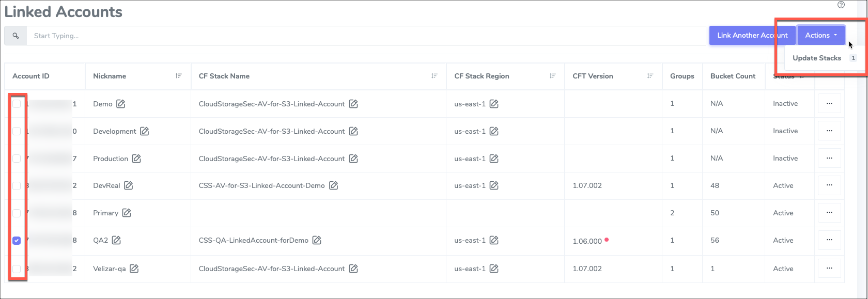Edit the Development nickname pencil icon

(145, 131)
